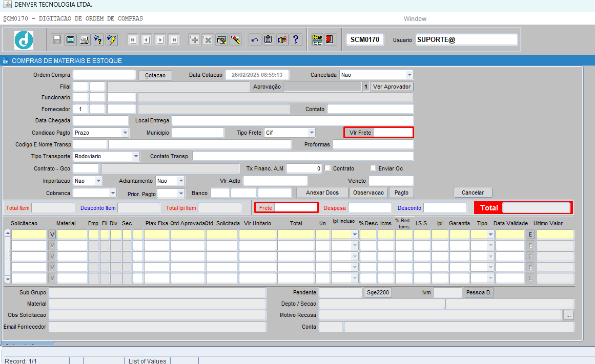Click the Clear record window-eraser icon
This screenshot has width=595, height=364.
tap(221, 39)
